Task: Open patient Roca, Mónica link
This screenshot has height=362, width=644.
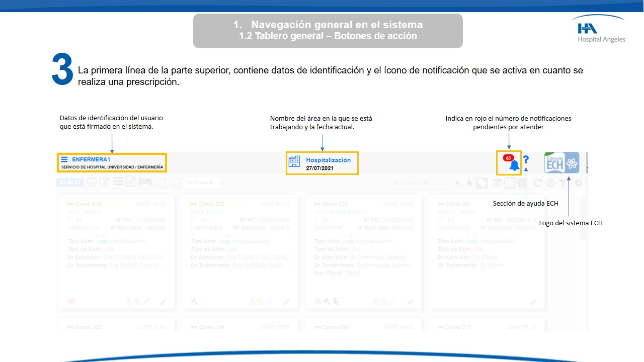Action: 84,212
